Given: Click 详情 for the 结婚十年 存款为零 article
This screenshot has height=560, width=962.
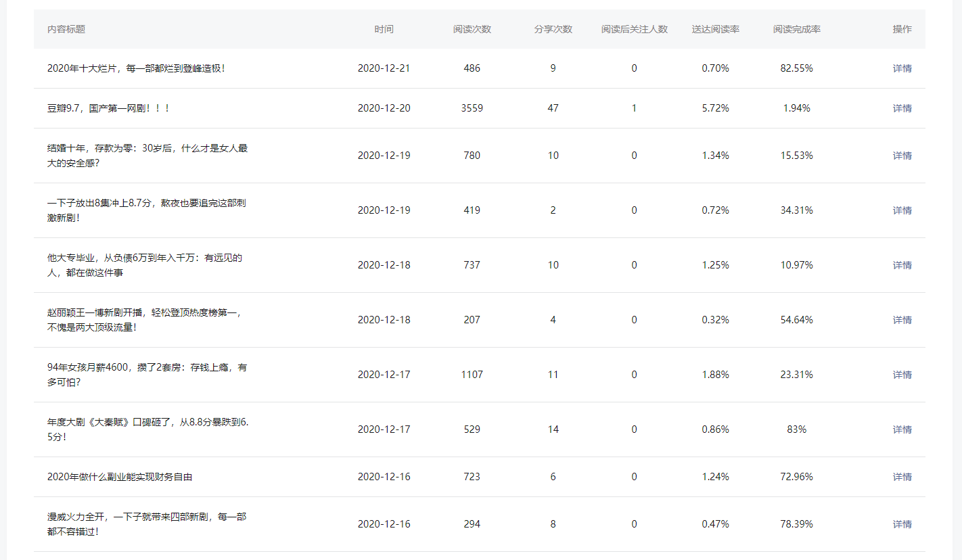Looking at the screenshot, I should [902, 156].
